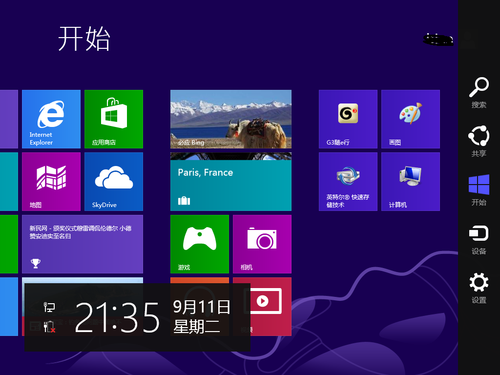Click the Settings (设置) charm

point(479,288)
